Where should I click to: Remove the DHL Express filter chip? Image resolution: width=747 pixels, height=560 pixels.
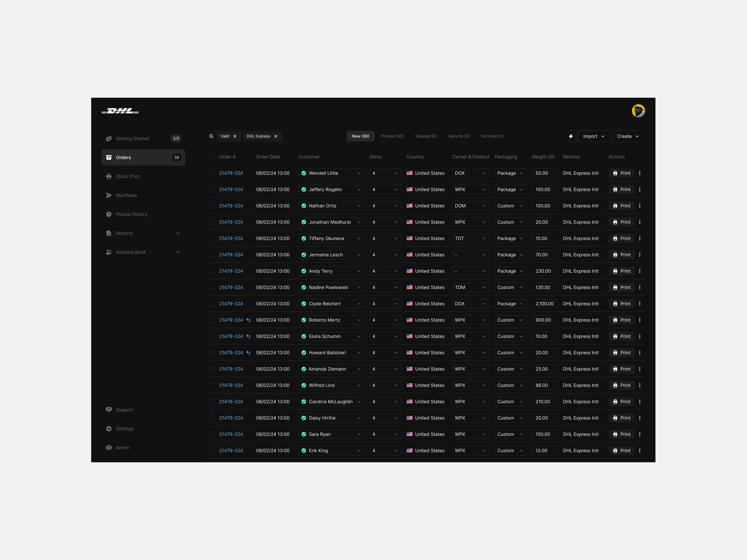coord(276,136)
